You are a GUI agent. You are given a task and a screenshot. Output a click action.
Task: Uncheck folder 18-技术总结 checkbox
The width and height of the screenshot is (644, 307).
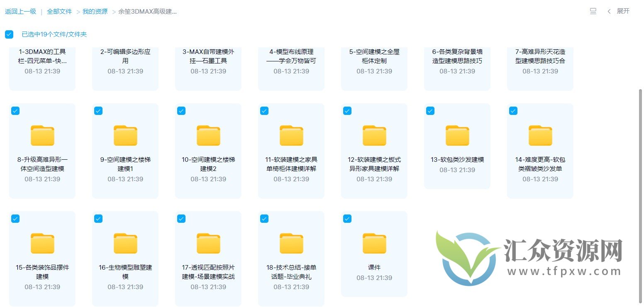pos(264,219)
